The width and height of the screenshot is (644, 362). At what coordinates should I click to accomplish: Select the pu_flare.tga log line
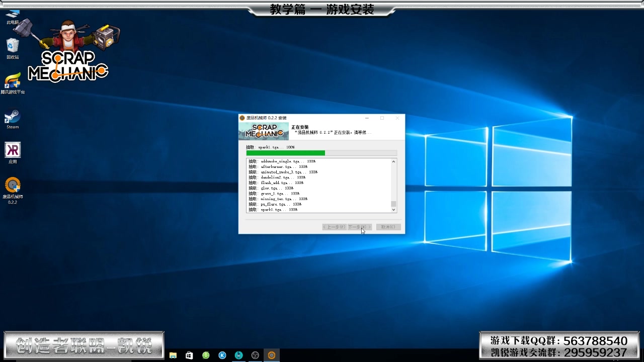(275, 204)
